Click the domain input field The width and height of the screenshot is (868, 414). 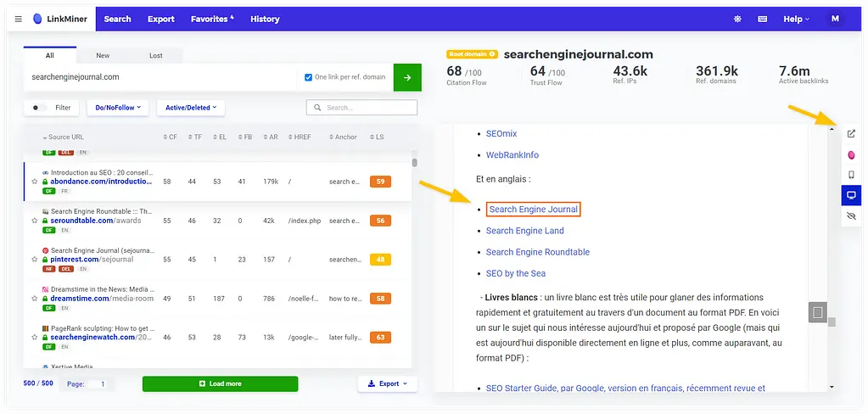coord(160,77)
